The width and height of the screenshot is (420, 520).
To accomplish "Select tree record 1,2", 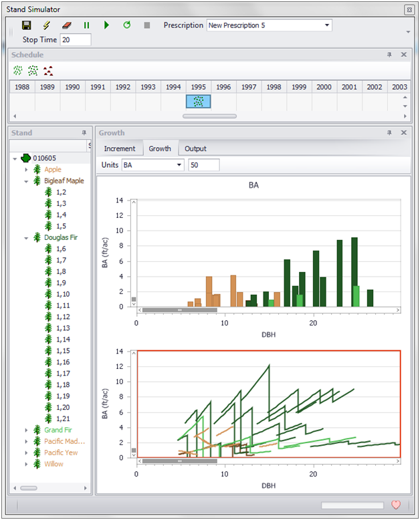I will pyautogui.click(x=61, y=192).
